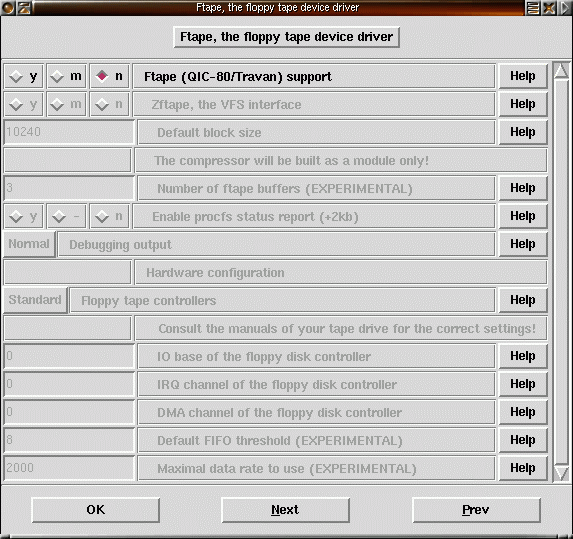Viewport: 573px width, 539px height.
Task: Click the vertical scrollbar track
Action: tap(561, 271)
